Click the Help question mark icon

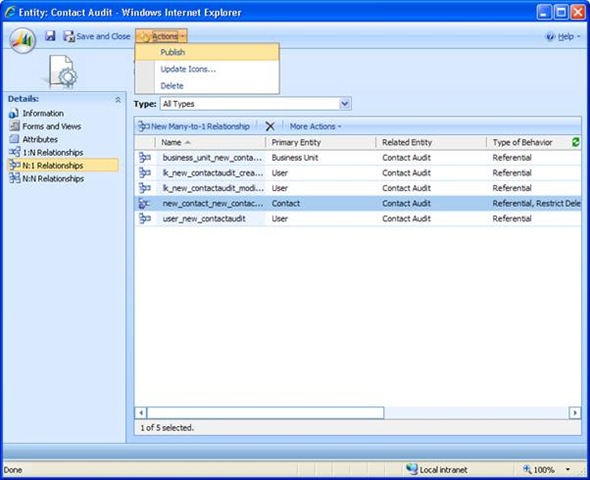[550, 36]
